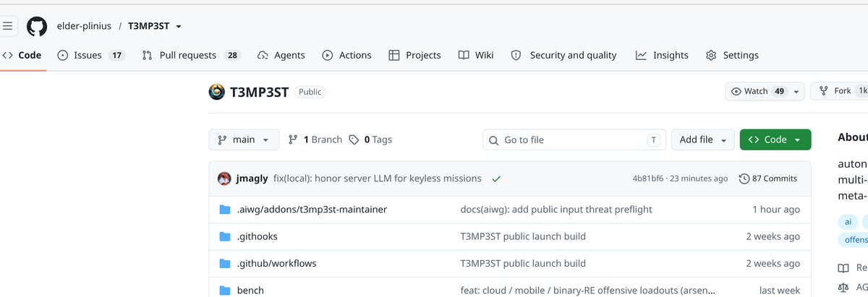
Task: Open the .github/workflows folder
Action: coord(277,263)
